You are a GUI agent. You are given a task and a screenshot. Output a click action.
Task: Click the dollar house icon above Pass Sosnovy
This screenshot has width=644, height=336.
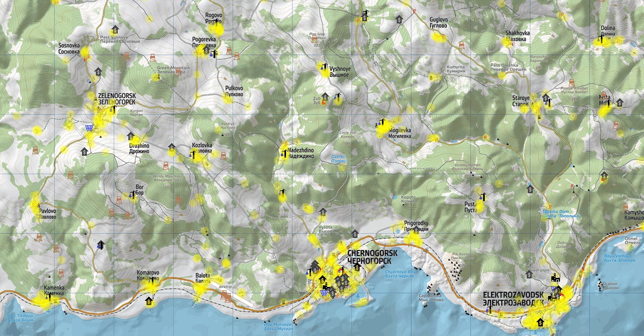click(x=115, y=30)
